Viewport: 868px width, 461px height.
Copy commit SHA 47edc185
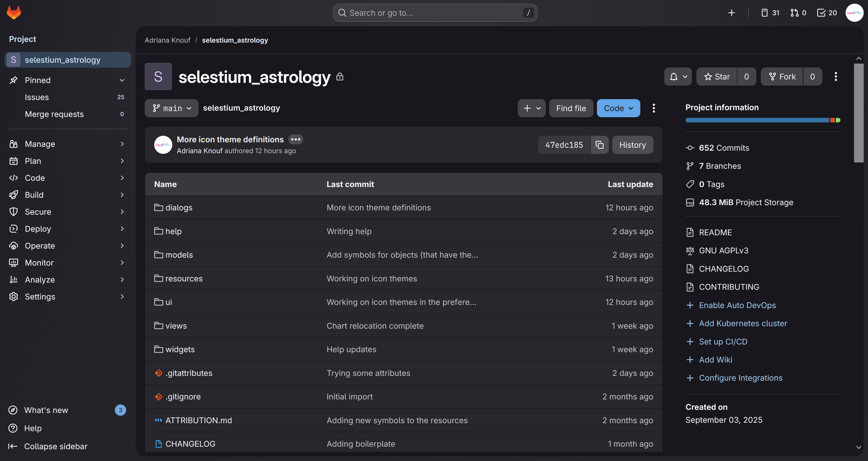coord(599,145)
